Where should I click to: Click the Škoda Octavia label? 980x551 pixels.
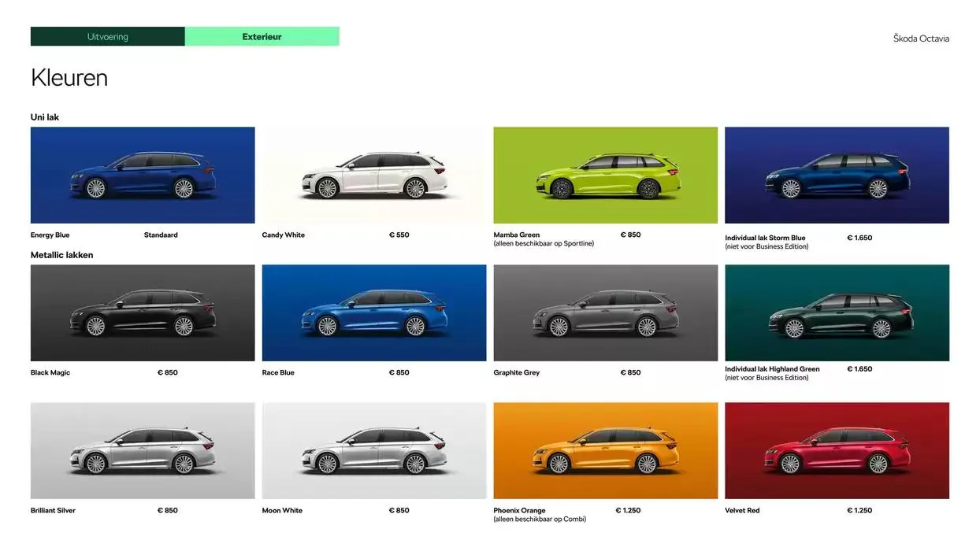tap(921, 38)
